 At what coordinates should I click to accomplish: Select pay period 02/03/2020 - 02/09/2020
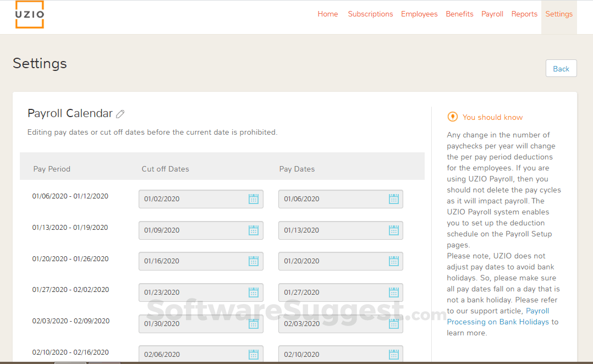[71, 321]
